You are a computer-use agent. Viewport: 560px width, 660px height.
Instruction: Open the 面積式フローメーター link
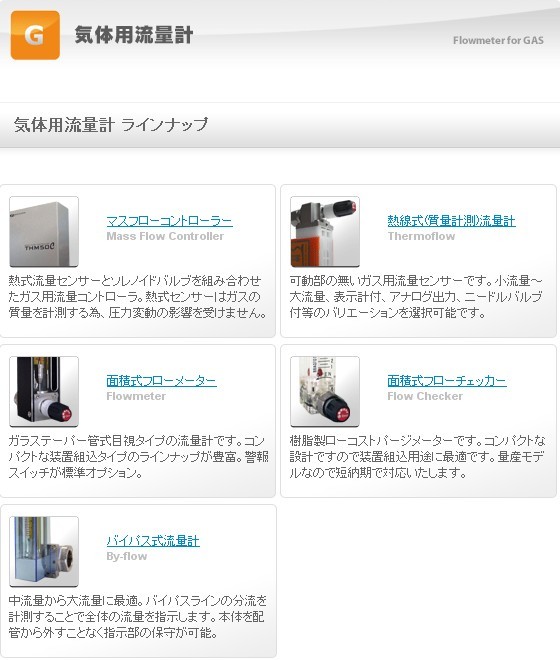[x=161, y=381]
